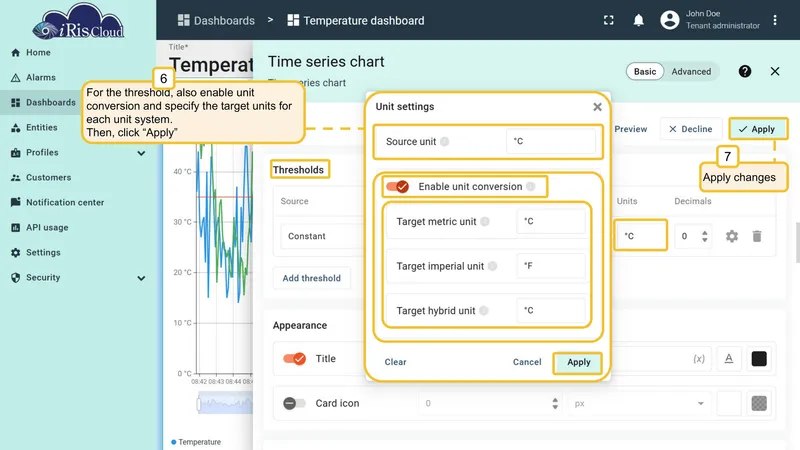Open Notification center
The image size is (800, 450).
coord(57,203)
